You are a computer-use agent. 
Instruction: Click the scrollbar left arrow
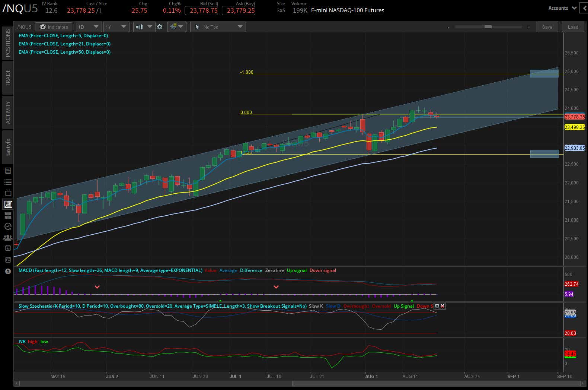pyautogui.click(x=16, y=383)
